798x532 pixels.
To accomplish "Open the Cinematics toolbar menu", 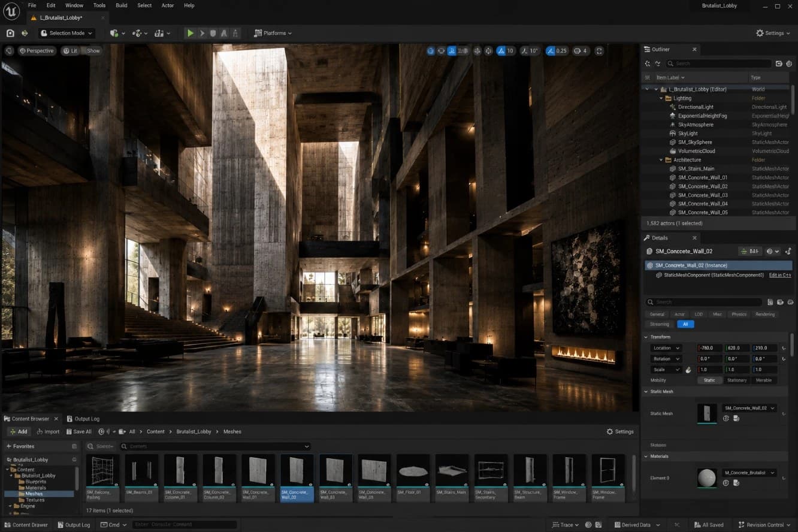I will pyautogui.click(x=162, y=33).
